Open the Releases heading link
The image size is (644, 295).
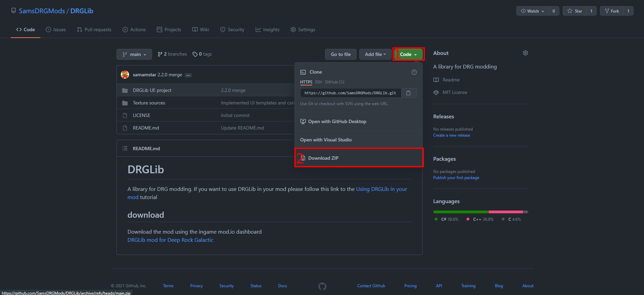click(x=444, y=117)
